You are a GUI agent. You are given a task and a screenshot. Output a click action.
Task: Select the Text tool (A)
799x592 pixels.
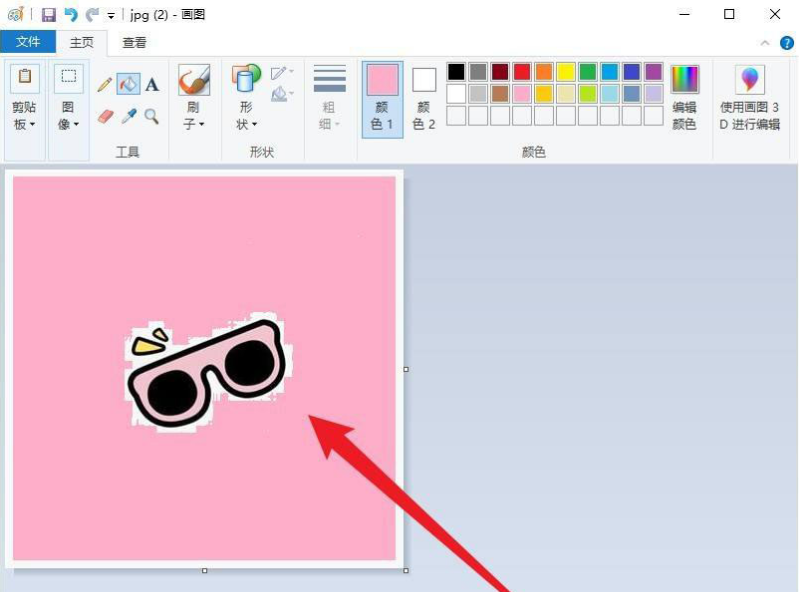pos(152,85)
